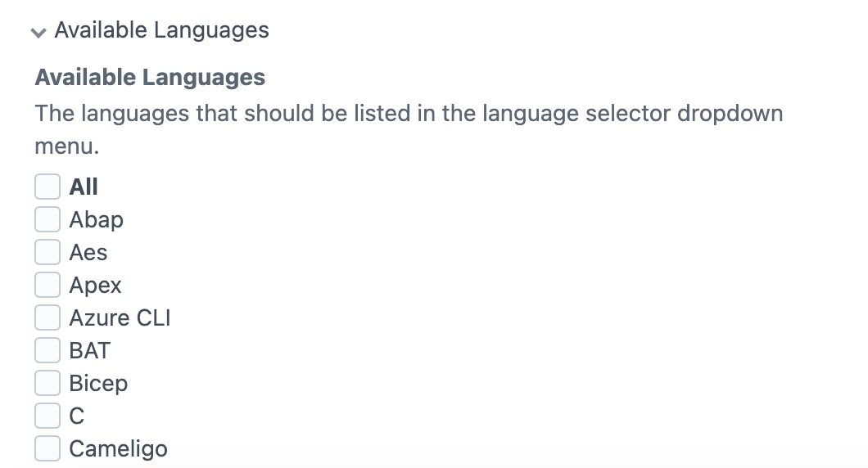Click the "Abap" label text

(97, 219)
